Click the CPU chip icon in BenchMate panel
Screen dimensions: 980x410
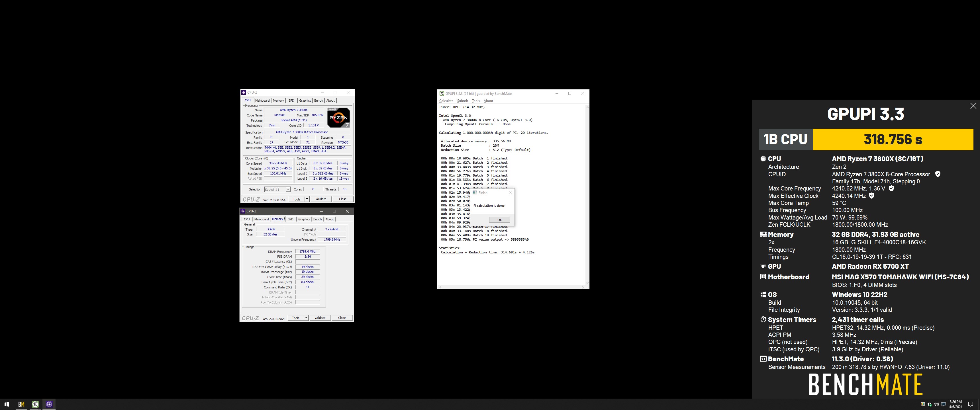763,159
